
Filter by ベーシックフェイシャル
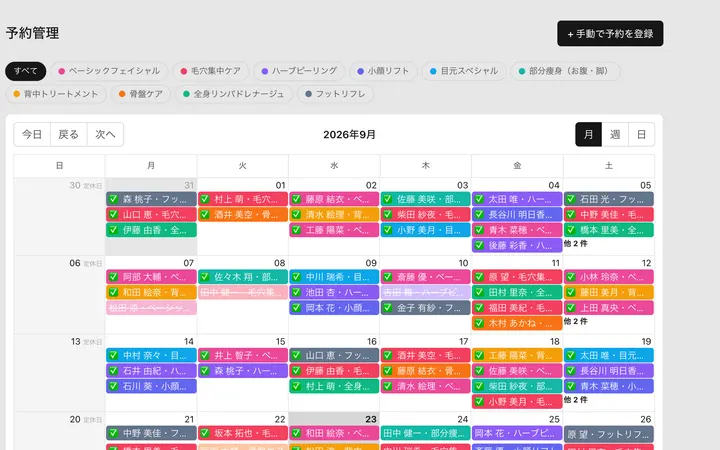click(109, 71)
